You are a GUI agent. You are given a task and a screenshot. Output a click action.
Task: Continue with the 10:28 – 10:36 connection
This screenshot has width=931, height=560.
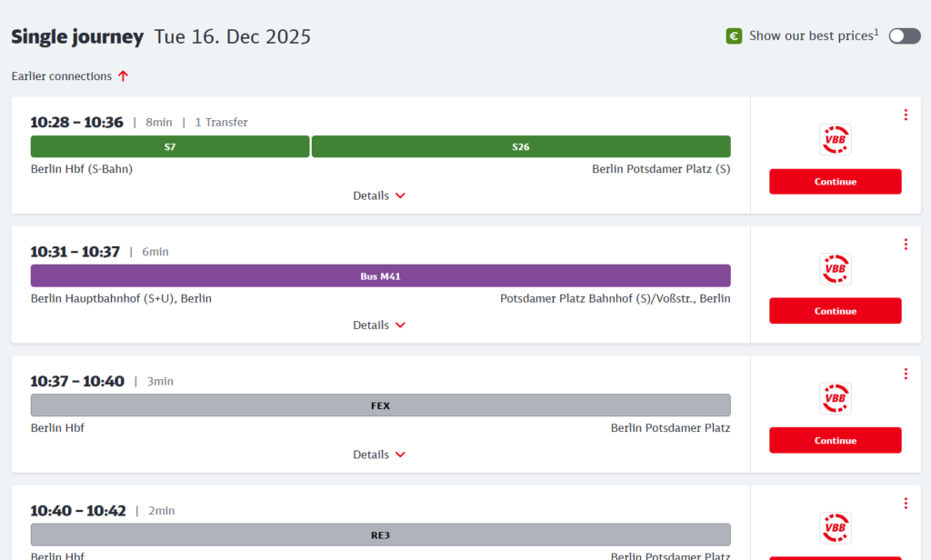tap(835, 182)
